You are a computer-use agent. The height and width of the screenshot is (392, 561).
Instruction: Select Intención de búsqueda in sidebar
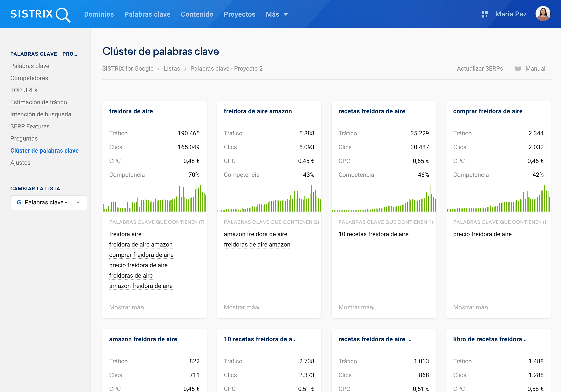point(41,114)
